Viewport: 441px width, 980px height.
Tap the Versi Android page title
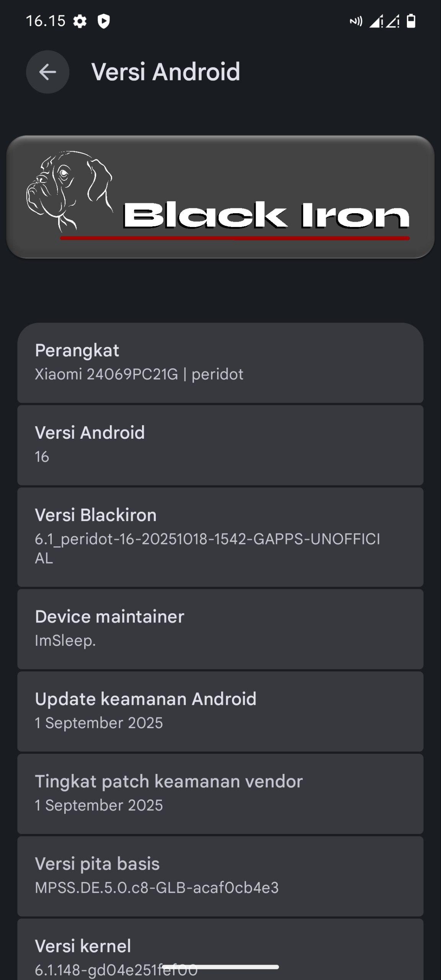click(165, 72)
